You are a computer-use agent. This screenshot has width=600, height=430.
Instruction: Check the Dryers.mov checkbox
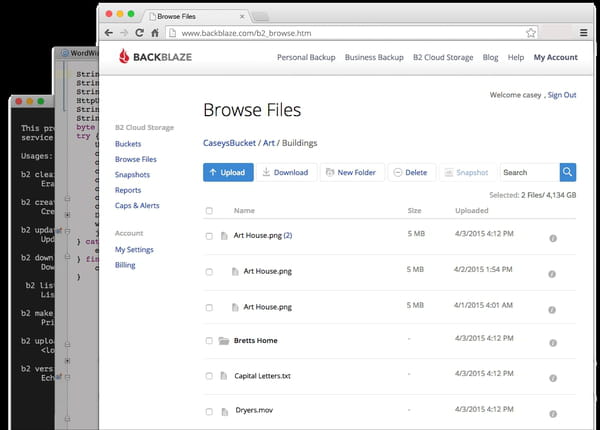(209, 412)
